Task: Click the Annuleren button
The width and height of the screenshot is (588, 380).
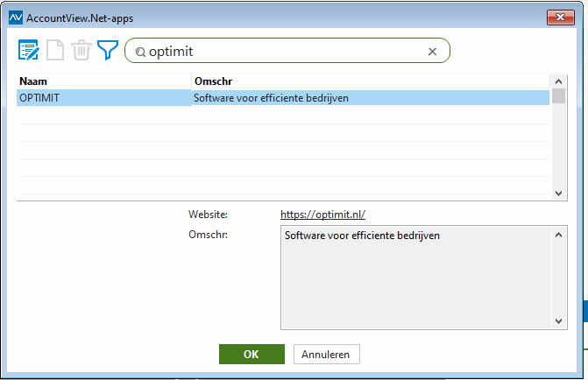Action: [x=326, y=354]
